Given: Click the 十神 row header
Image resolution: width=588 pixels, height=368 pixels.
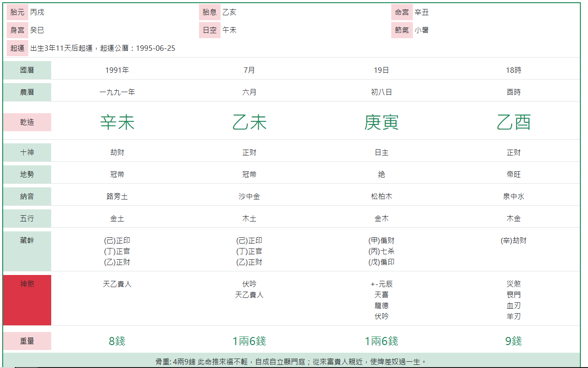Looking at the screenshot, I should pyautogui.click(x=27, y=152).
